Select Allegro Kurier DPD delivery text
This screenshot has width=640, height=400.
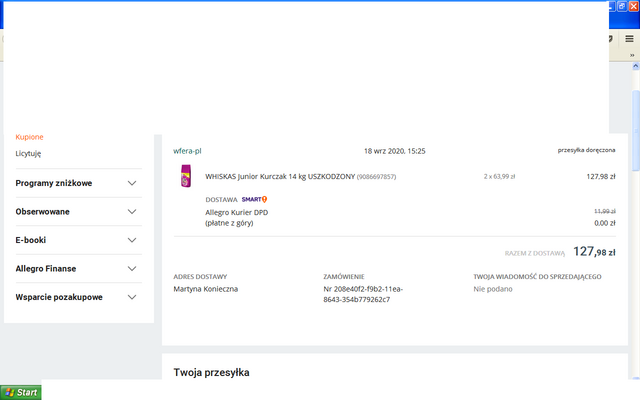pyautogui.click(x=237, y=213)
